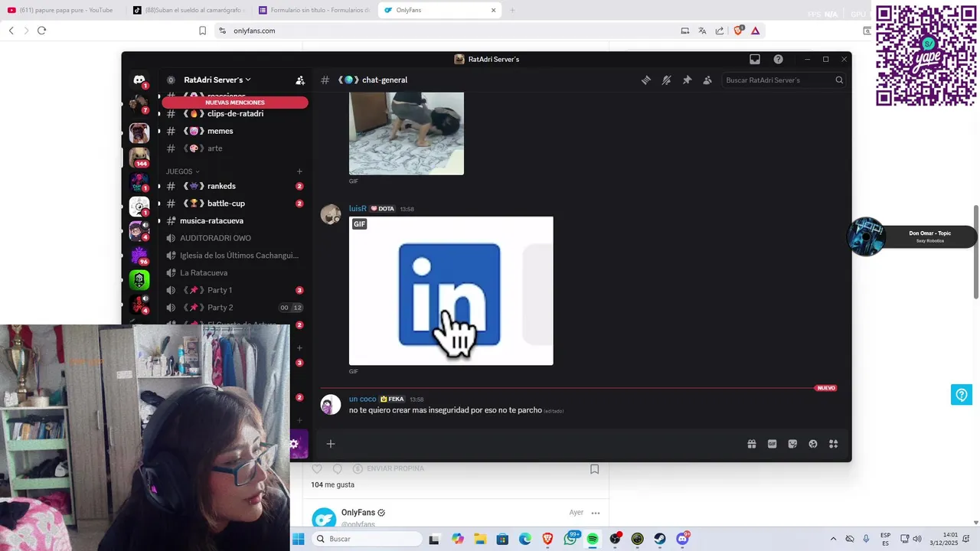Click ENVIAR PROPINA on OnlyFans post
The image size is (980, 551).
click(388, 468)
